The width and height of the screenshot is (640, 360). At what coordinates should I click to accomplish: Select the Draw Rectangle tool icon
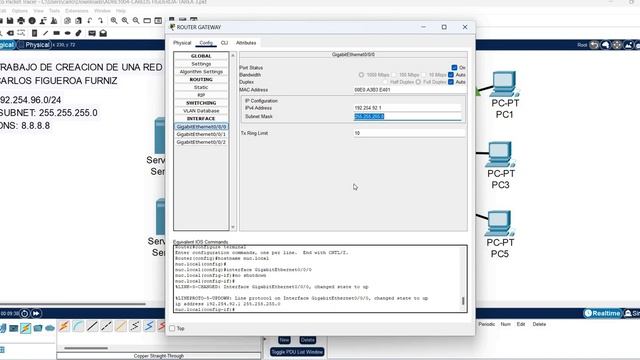tap(56, 33)
